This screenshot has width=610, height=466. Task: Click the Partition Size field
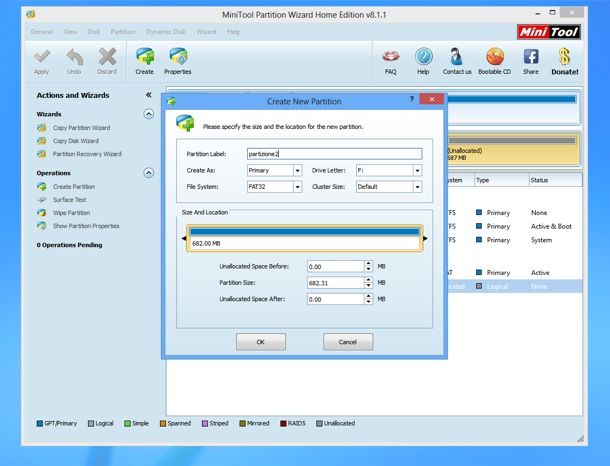(335, 283)
